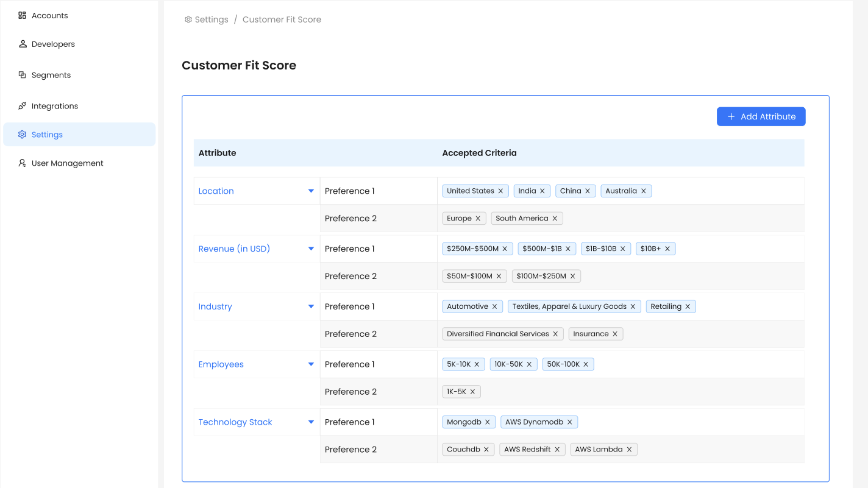Delete the AWS Lambda tag

click(x=629, y=450)
